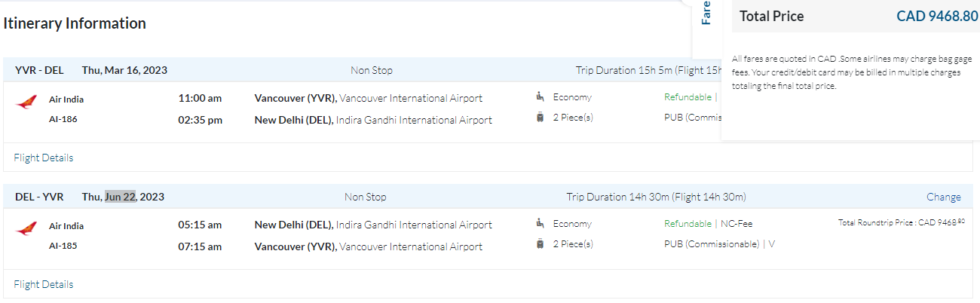Click the Air India logo for flight AI-185
This screenshot has width=980, height=303.
click(26, 228)
